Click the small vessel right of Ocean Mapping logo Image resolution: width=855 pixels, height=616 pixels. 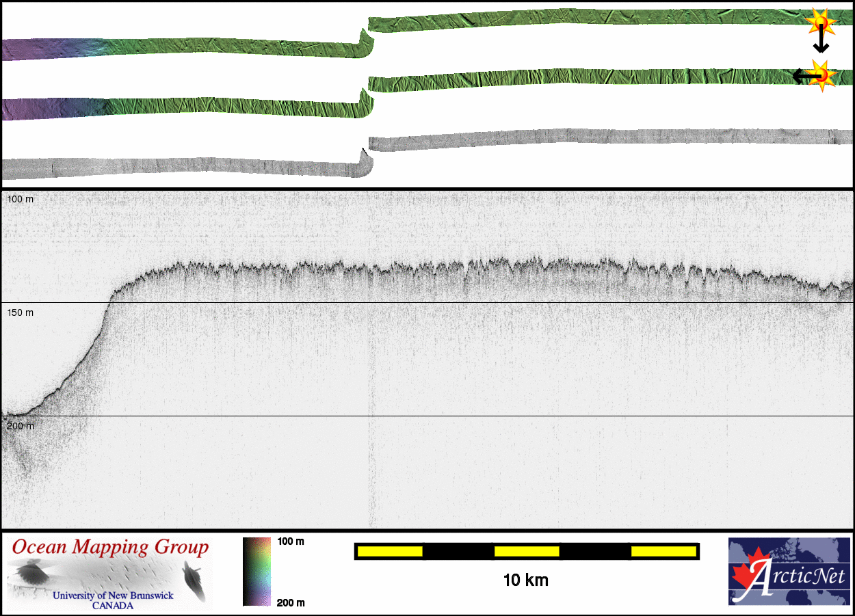(194, 580)
